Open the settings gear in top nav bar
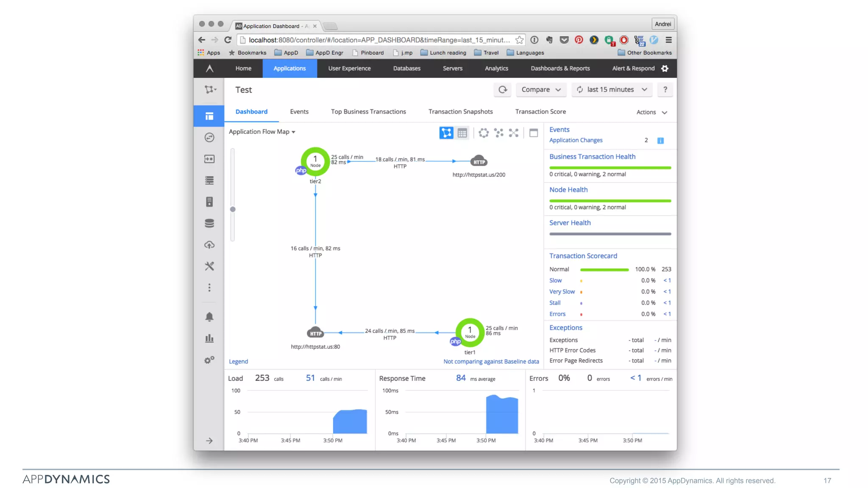 pos(665,68)
